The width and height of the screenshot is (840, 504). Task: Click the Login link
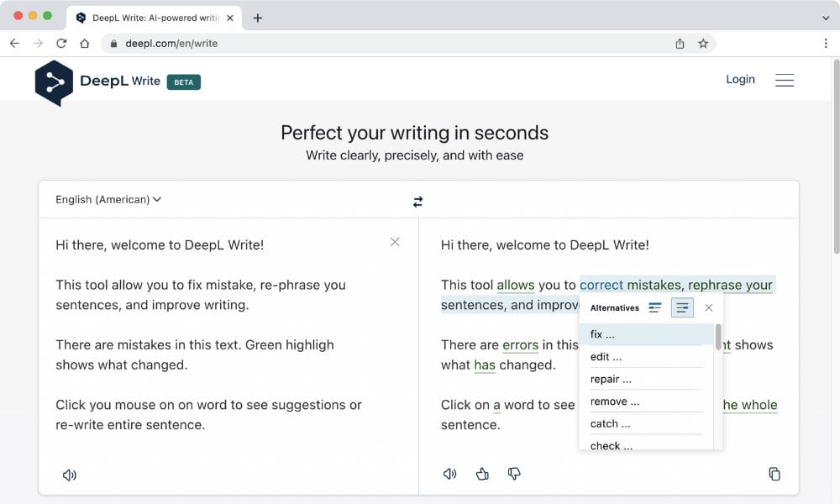740,79
